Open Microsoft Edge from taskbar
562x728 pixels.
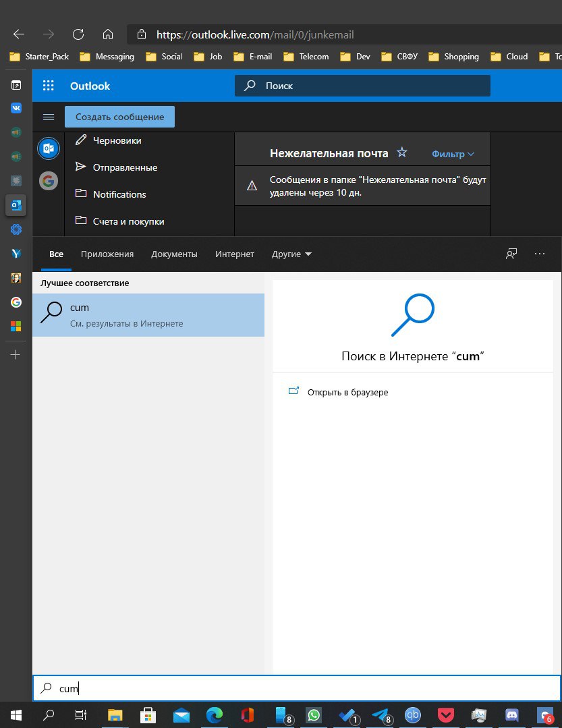point(215,715)
